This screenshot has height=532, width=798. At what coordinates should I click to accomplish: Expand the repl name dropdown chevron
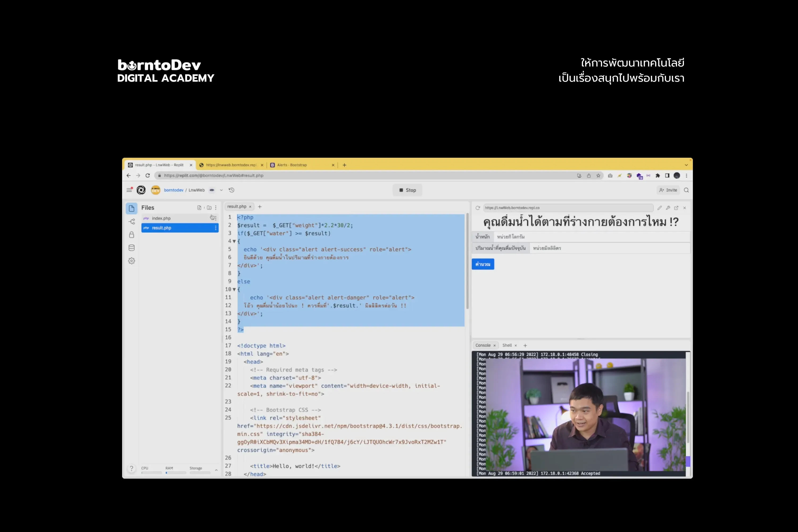[221, 190]
